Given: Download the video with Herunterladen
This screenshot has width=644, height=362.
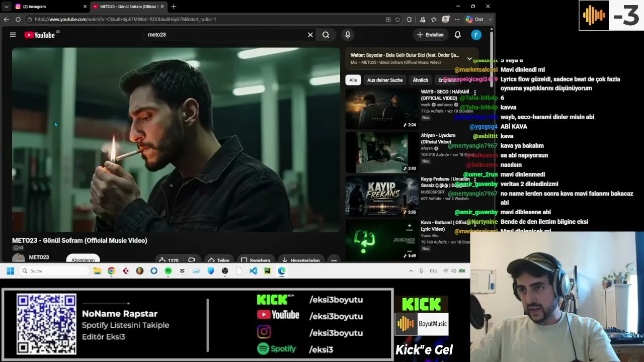Looking at the screenshot, I should 301,260.
